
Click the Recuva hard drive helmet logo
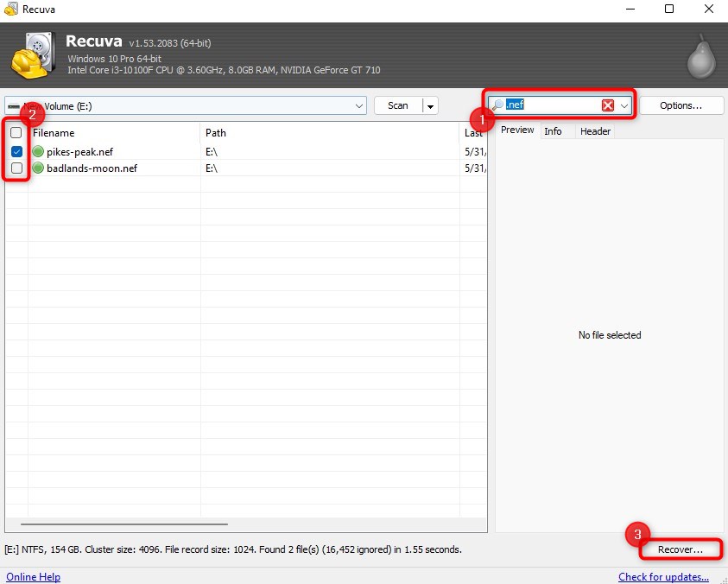34,54
